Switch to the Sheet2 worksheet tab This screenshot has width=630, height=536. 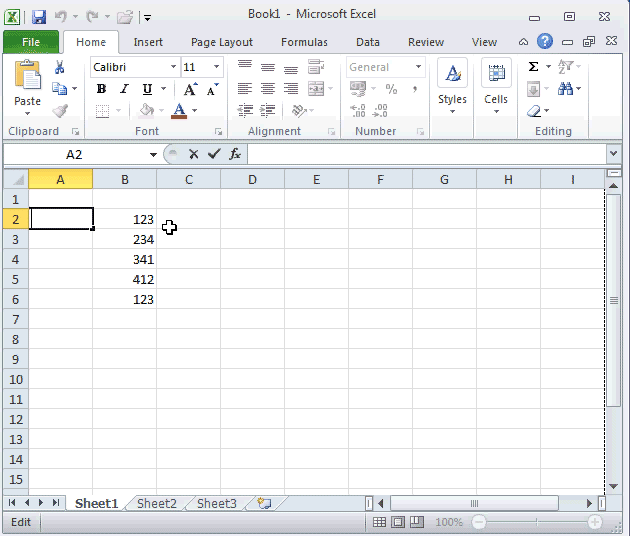point(156,504)
